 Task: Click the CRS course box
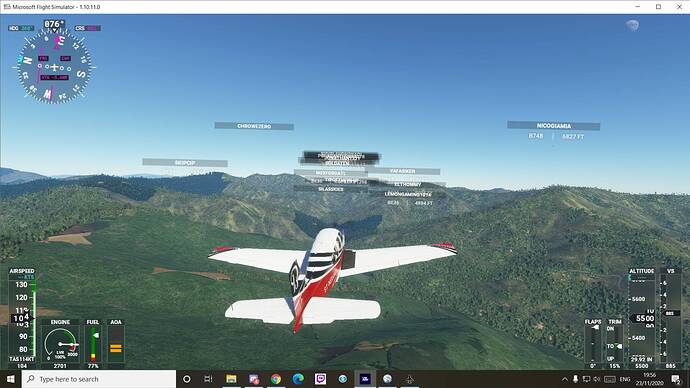tap(88, 28)
